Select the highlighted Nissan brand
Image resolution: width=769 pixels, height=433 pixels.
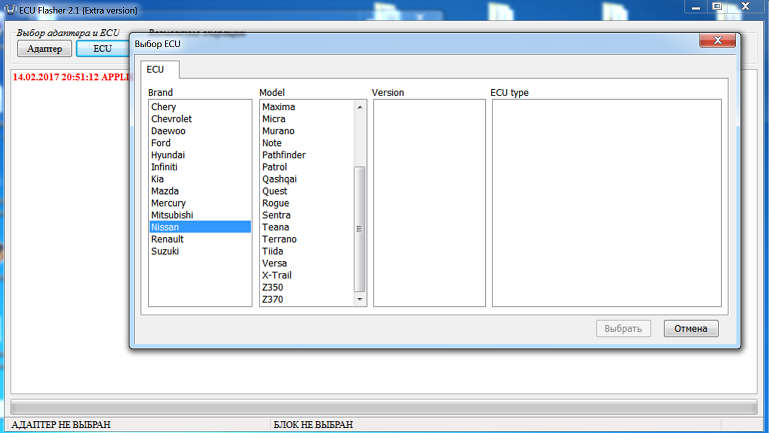tap(200, 227)
